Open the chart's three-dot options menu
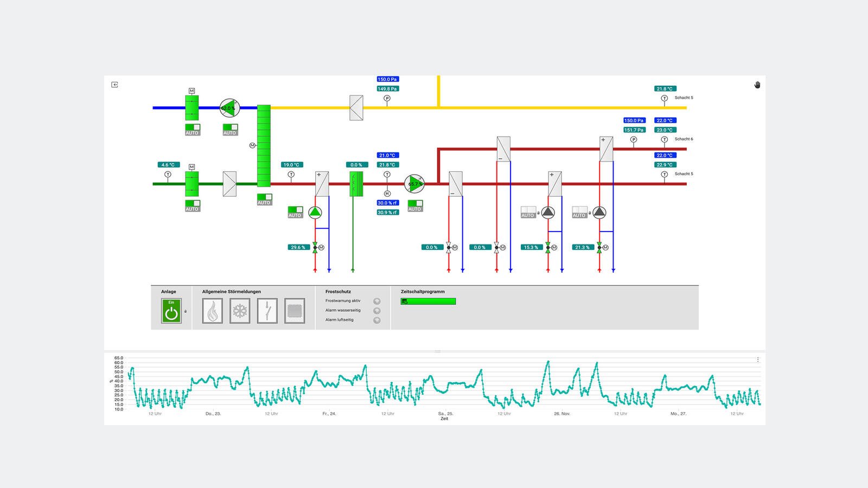Viewport: 868px width, 488px height. point(758,359)
